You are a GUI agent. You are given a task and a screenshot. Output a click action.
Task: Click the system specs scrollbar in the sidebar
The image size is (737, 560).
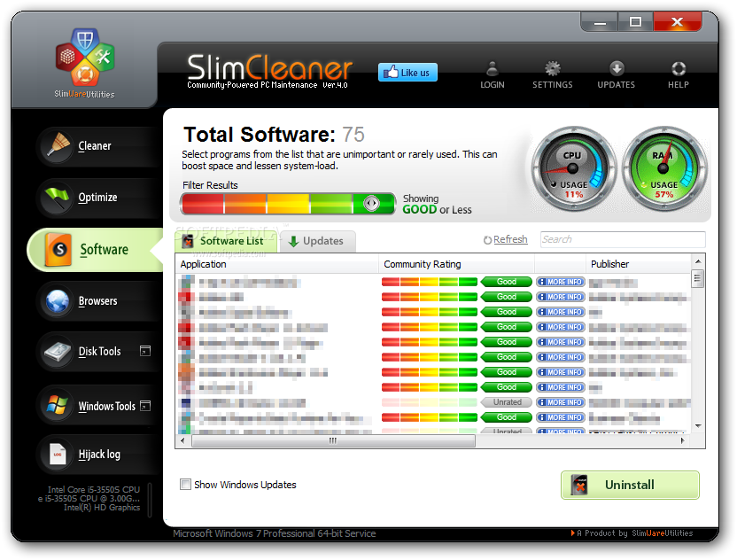click(150, 500)
